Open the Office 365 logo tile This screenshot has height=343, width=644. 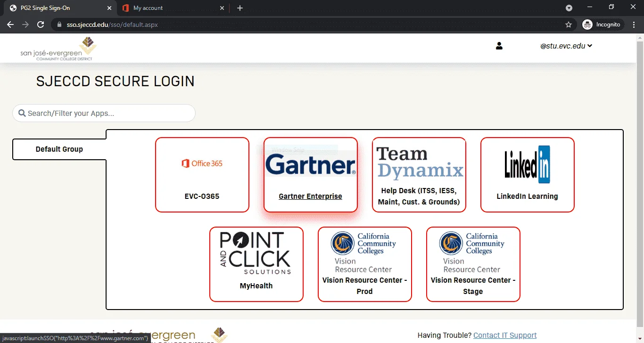point(202,163)
